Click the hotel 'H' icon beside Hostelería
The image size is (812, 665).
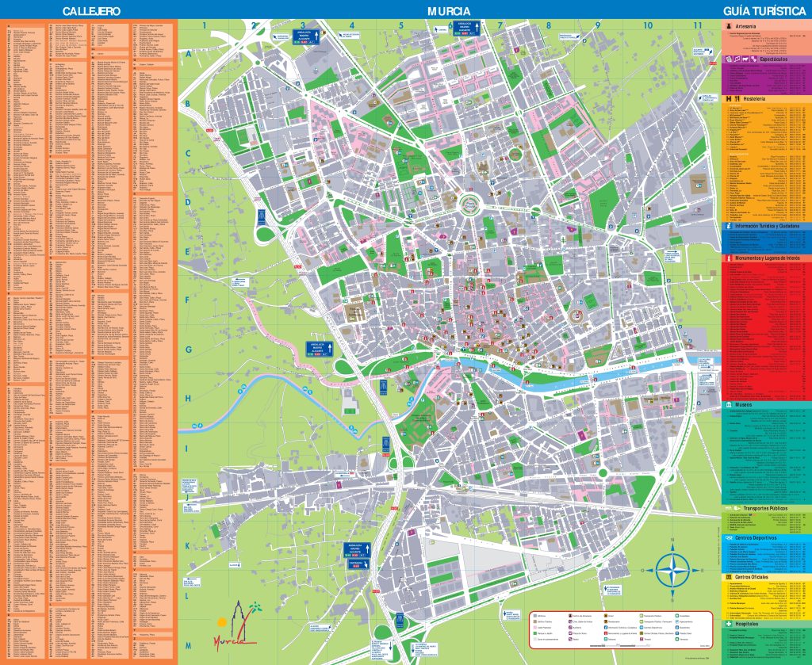(x=727, y=97)
